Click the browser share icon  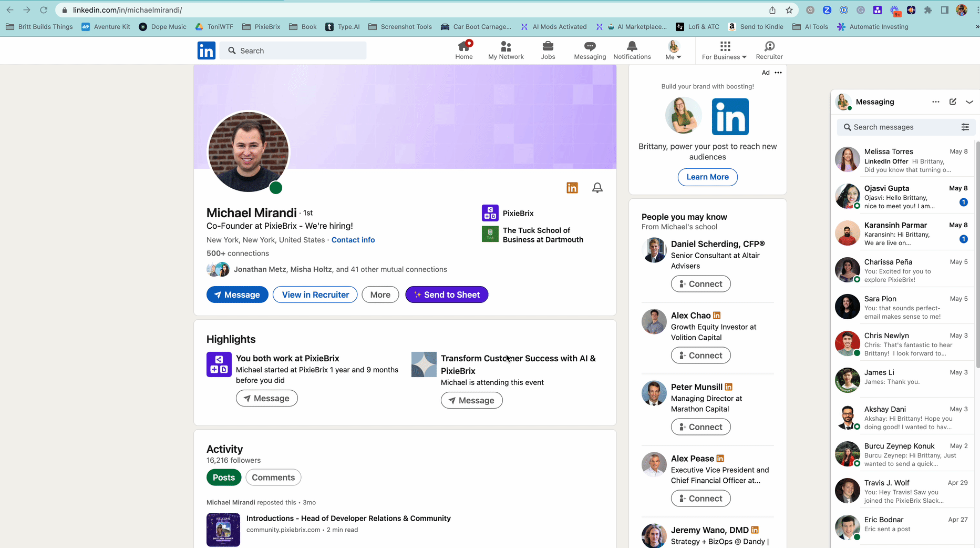coord(772,10)
